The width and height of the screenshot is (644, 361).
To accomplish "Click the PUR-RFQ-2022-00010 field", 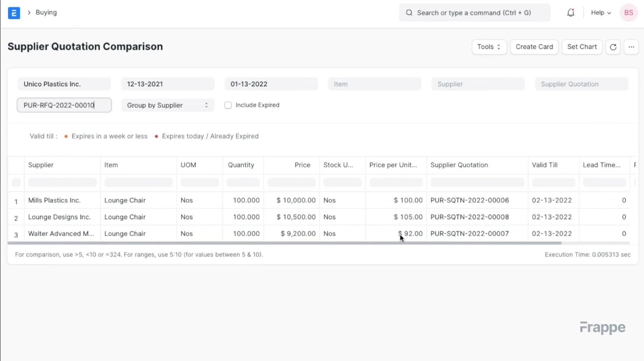I will (64, 105).
